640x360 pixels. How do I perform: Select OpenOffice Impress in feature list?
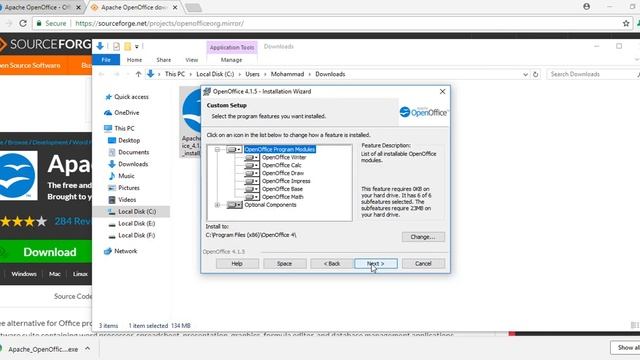point(286,181)
